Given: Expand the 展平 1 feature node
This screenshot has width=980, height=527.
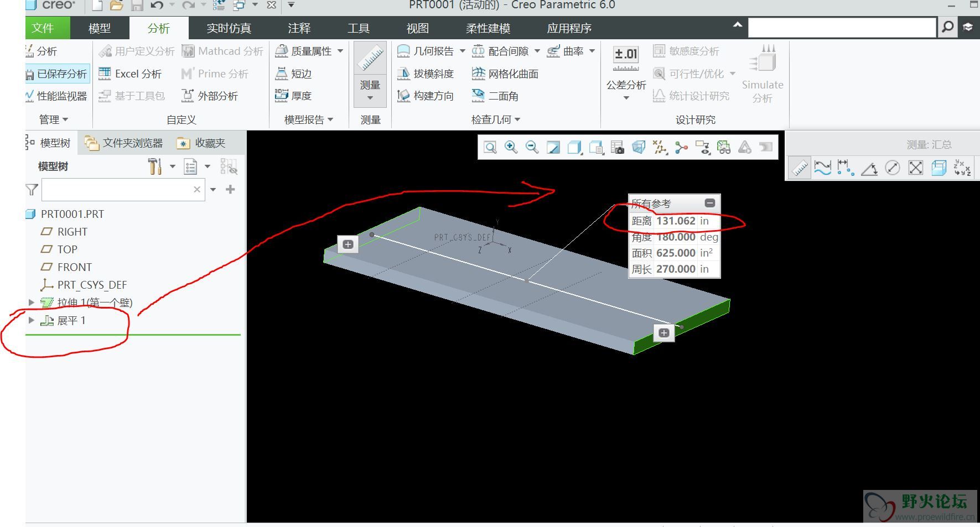Looking at the screenshot, I should click(32, 320).
